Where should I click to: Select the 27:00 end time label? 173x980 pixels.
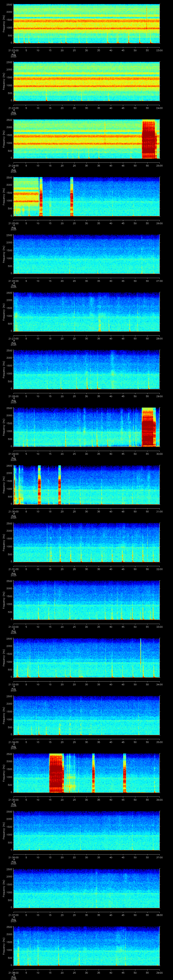point(159,281)
